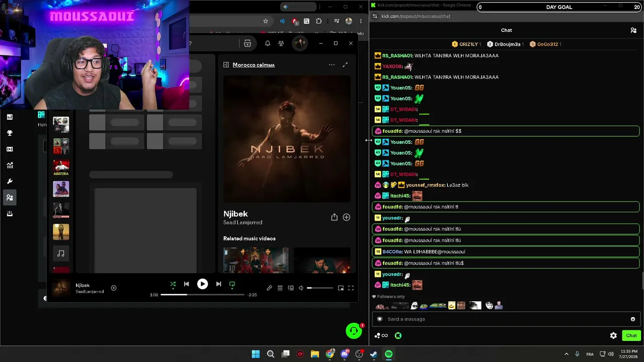Open Spotify from the taskbar
The height and width of the screenshot is (362, 644).
pos(388,354)
